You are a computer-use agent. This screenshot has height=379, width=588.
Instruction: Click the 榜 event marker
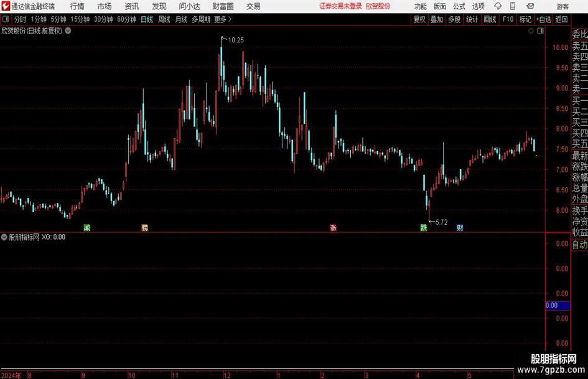point(145,227)
